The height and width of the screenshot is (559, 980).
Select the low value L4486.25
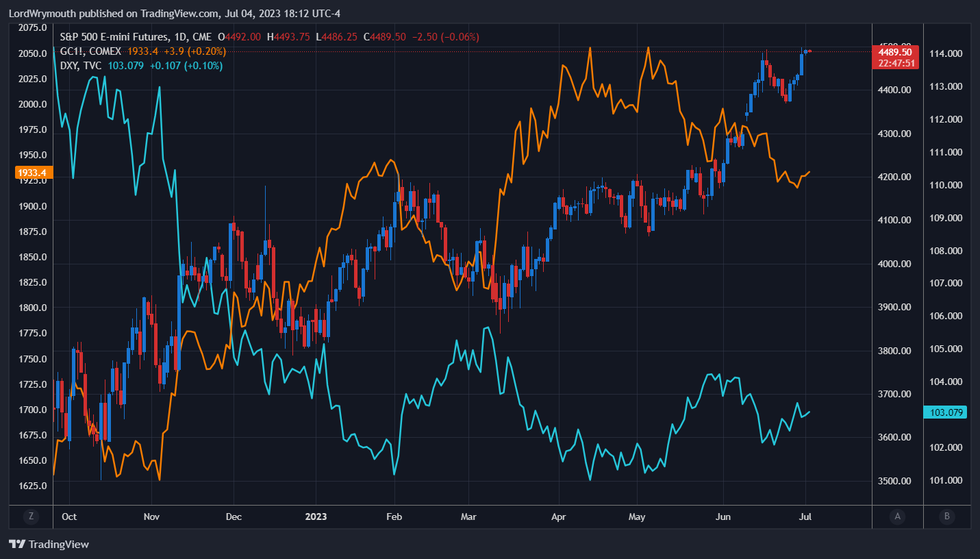(336, 37)
